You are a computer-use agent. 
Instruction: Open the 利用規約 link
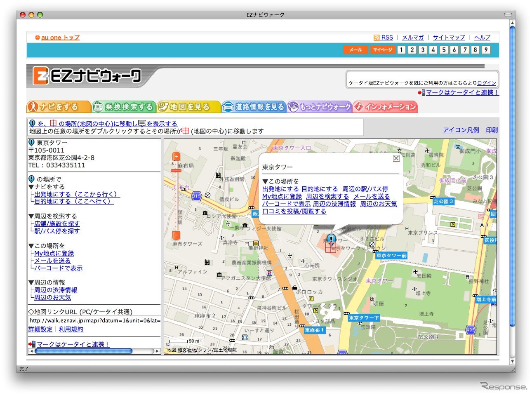[x=71, y=329]
